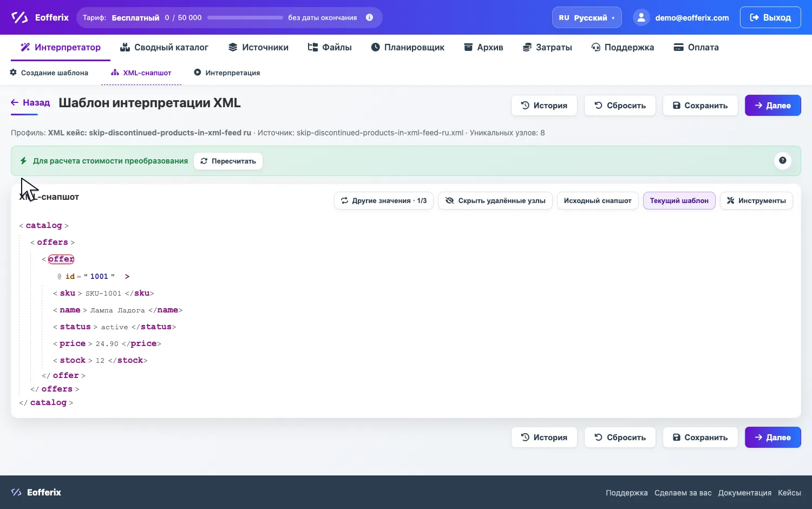Click the value Лампа Ладога
This screenshot has height=509, width=812.
[117, 310]
